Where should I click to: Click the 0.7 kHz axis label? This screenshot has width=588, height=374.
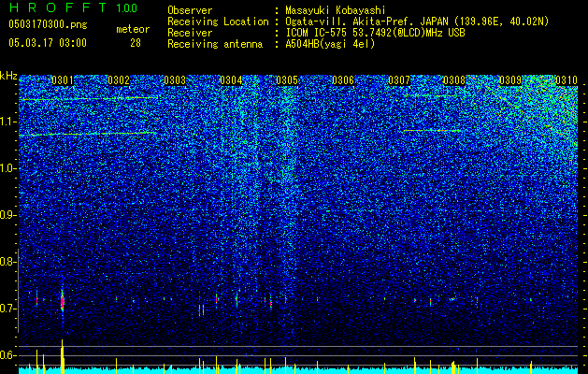tap(8, 309)
